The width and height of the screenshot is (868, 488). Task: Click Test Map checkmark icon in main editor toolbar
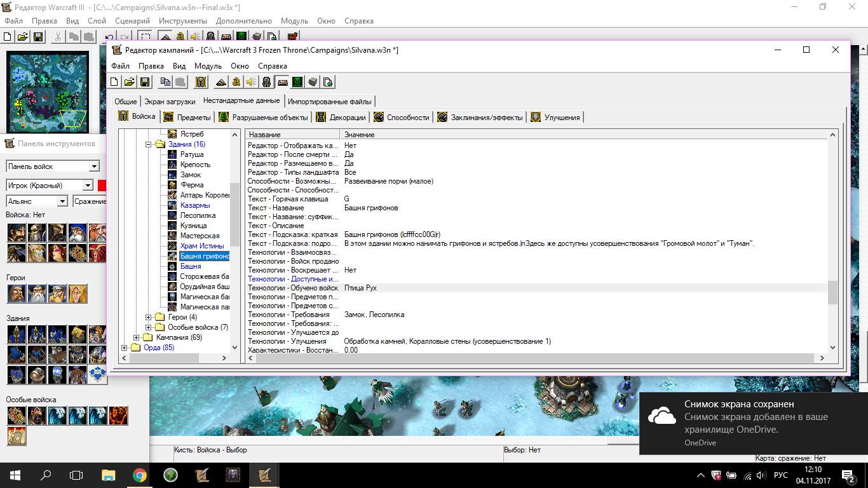[x=292, y=37]
